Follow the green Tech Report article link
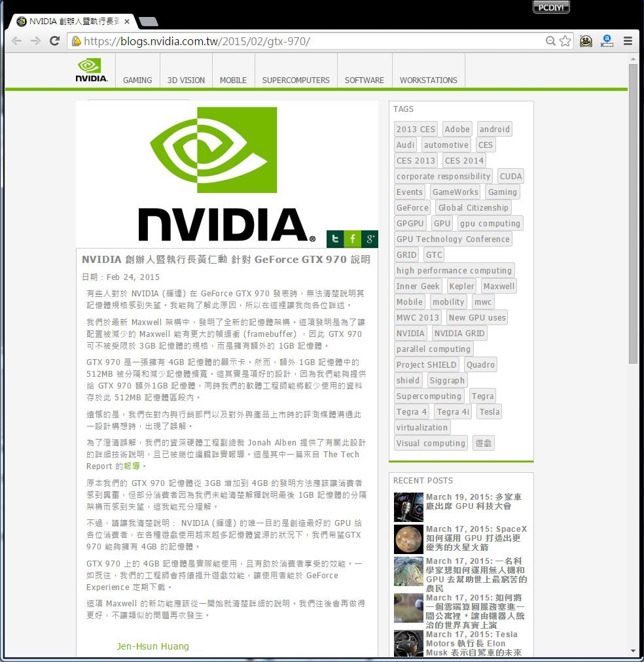The image size is (644, 662). coord(132,466)
